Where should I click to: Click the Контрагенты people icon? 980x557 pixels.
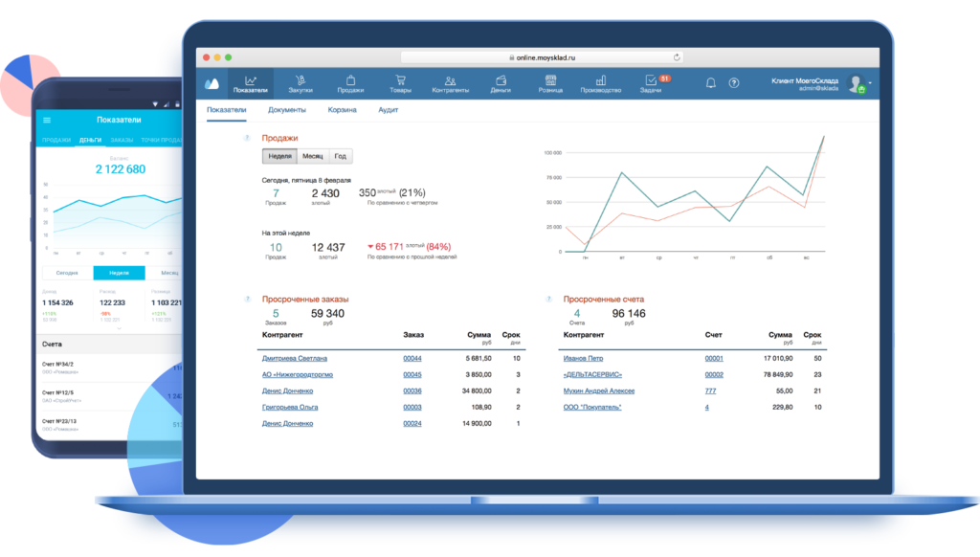pyautogui.click(x=450, y=80)
